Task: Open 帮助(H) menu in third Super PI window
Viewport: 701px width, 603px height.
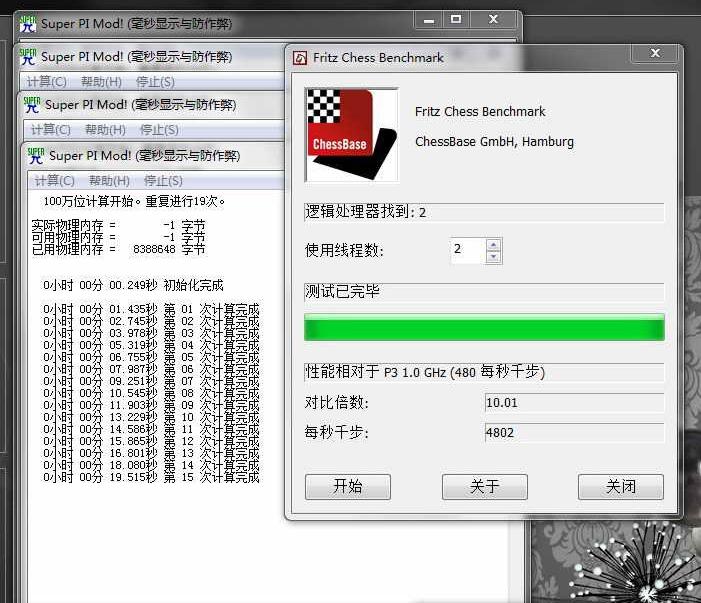Action: pyautogui.click(x=106, y=130)
